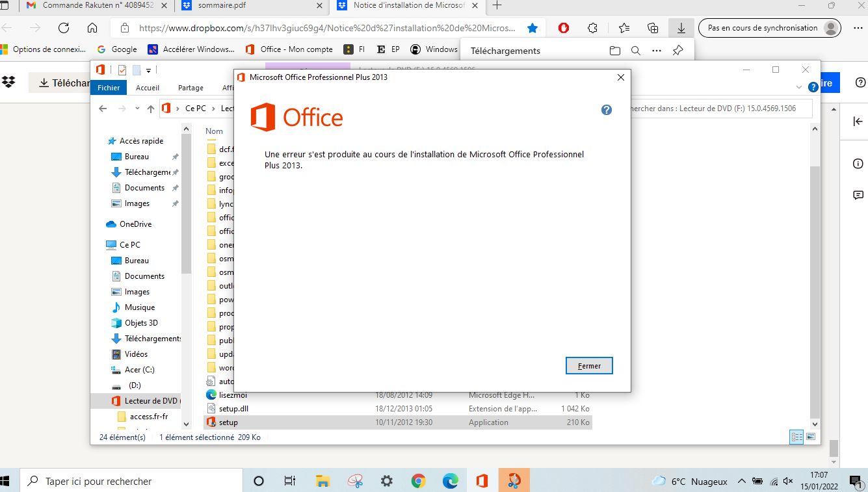Show hidden tray icons with the chevron
The image size is (868, 492).
tap(741, 481)
